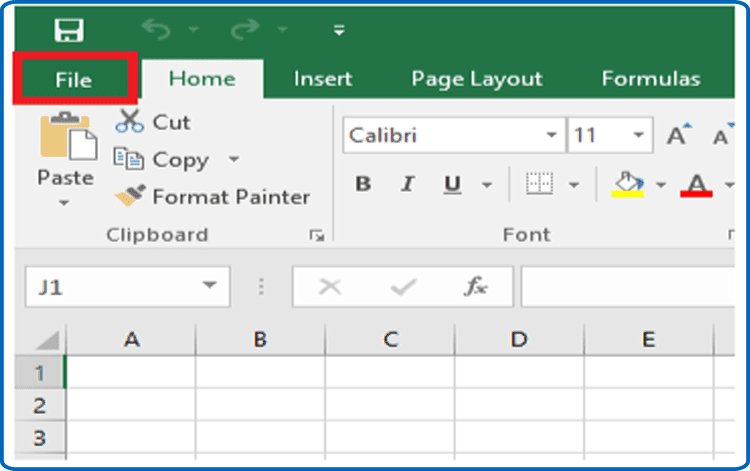Select cell A1 in the worksheet

[130, 373]
